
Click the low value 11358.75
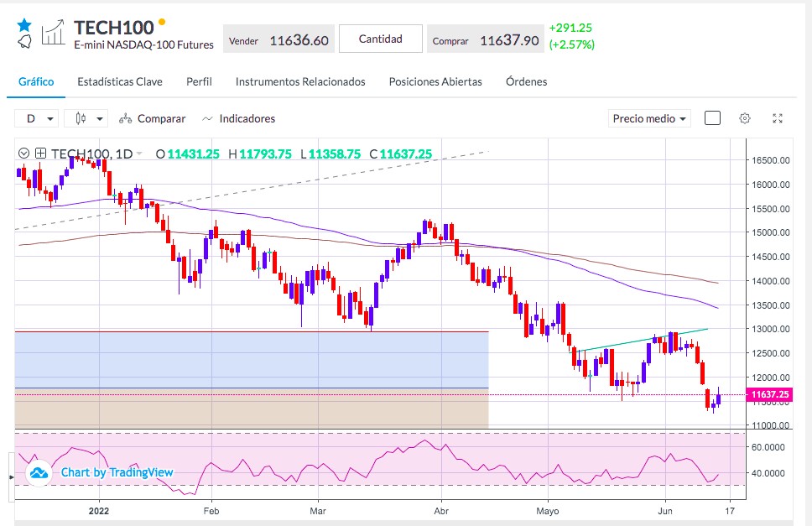pos(335,154)
